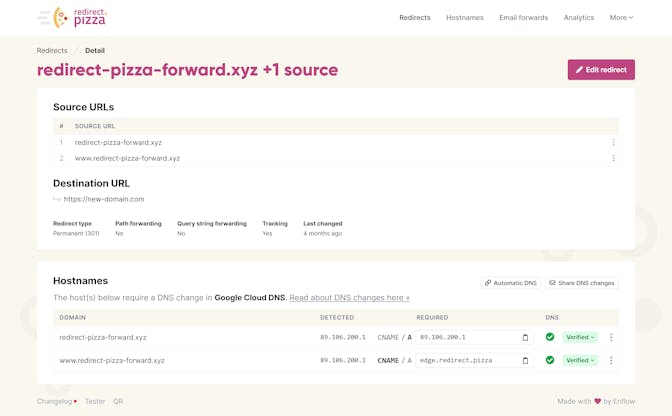
Task: Open Read about DNS changes here link
Action: [x=349, y=298]
